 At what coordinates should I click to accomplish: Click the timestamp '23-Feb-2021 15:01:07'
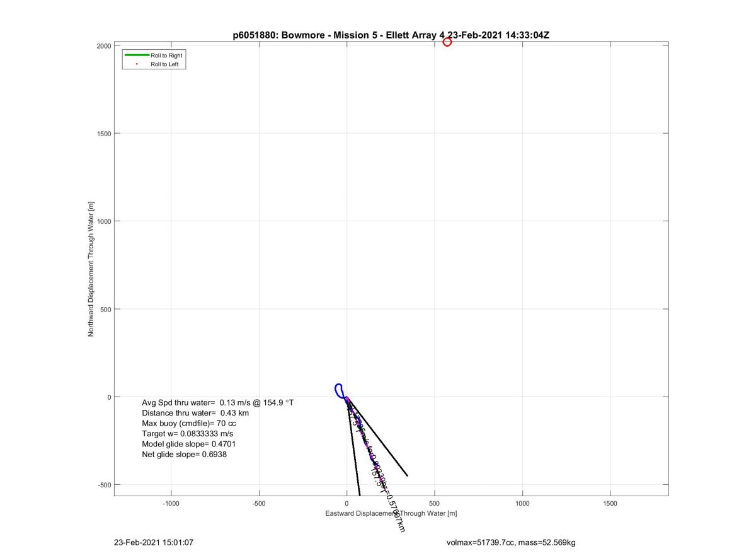pyautogui.click(x=154, y=542)
